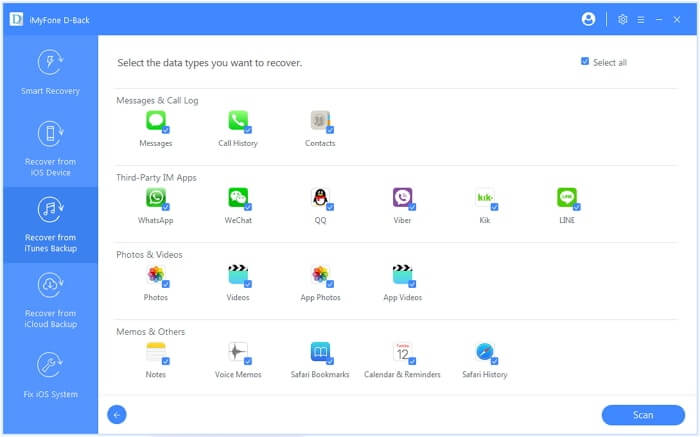Click the Safari History compass icon
This screenshot has width=700, height=437.
485,352
